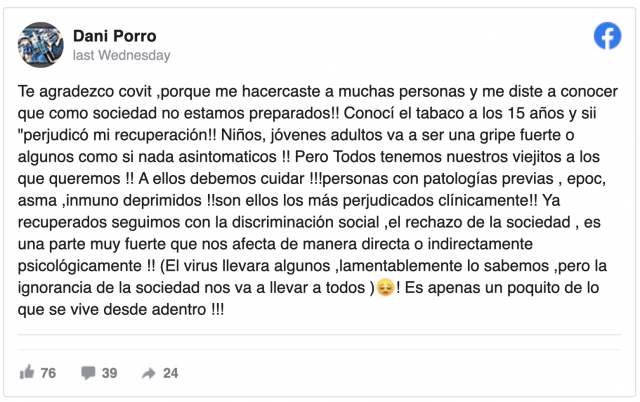Click the "last Wednesday" timestamp

click(122, 56)
